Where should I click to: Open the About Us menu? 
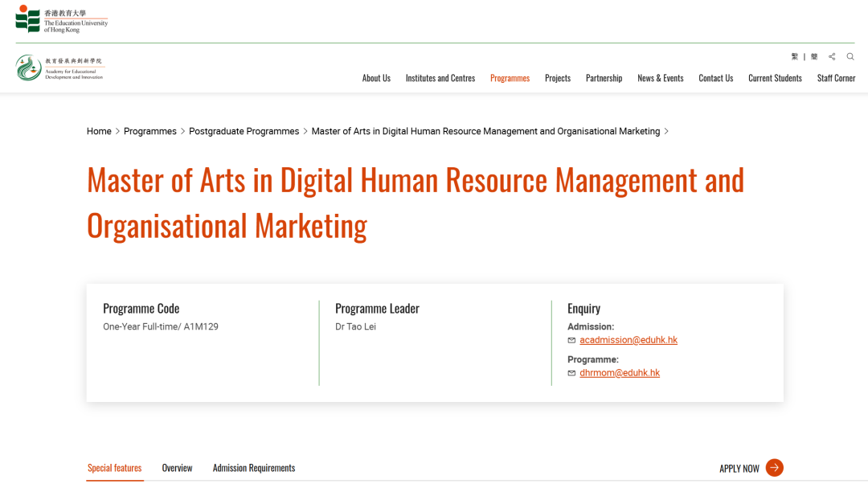pos(376,78)
